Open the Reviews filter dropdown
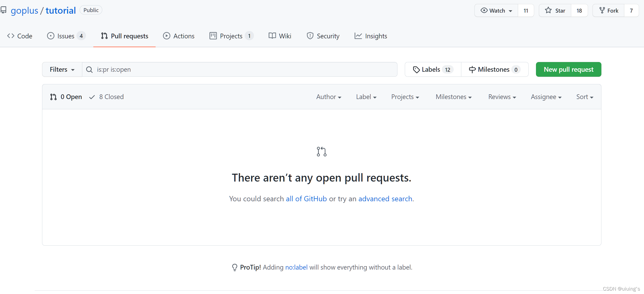The height and width of the screenshot is (294, 644). 502,97
